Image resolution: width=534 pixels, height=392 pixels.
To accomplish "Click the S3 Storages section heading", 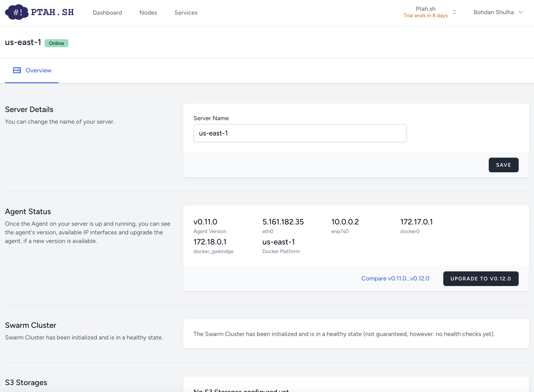I will pyautogui.click(x=26, y=383).
